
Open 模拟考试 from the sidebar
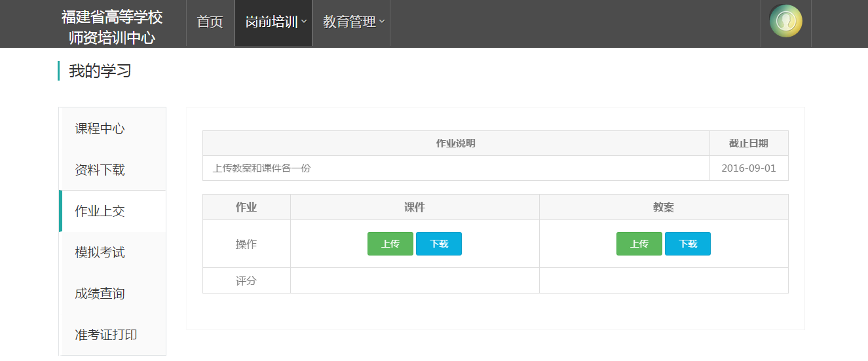[100, 252]
